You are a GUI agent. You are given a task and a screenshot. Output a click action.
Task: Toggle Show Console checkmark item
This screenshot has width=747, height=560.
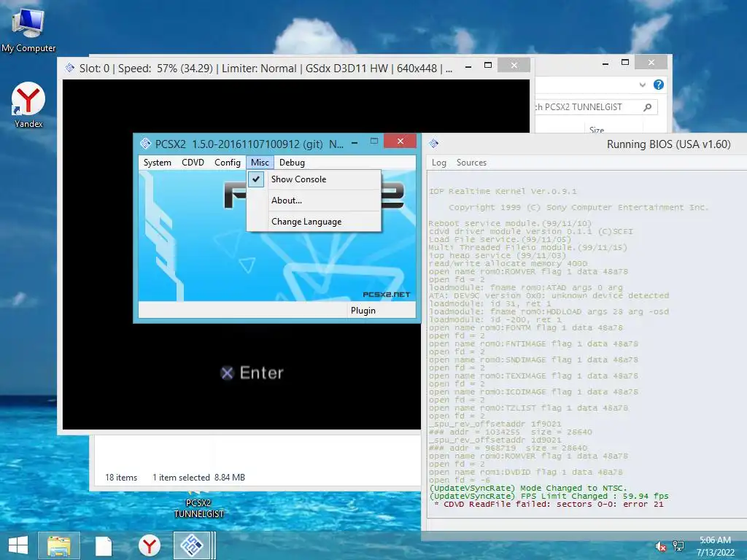tap(314, 179)
